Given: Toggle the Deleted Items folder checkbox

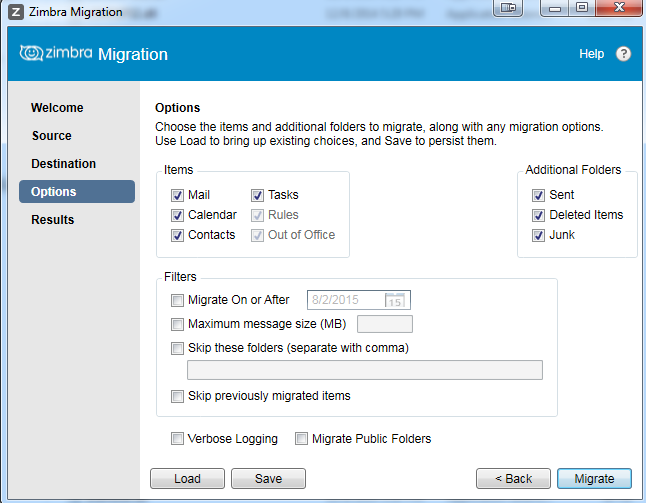Looking at the screenshot, I should [x=538, y=215].
